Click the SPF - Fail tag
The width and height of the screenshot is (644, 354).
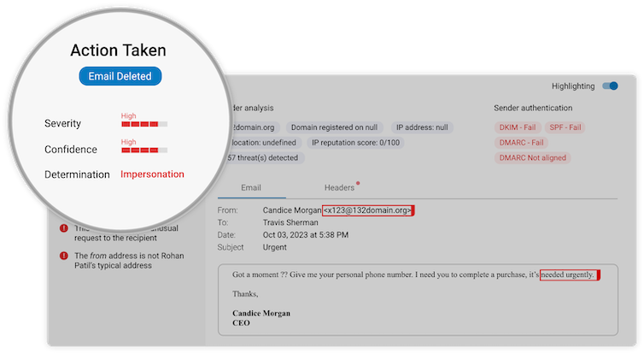click(x=565, y=127)
